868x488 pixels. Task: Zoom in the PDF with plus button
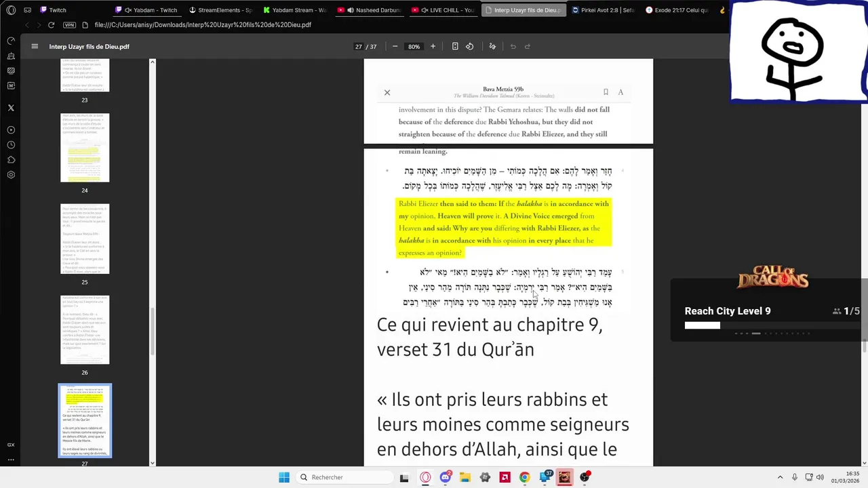[x=433, y=46]
